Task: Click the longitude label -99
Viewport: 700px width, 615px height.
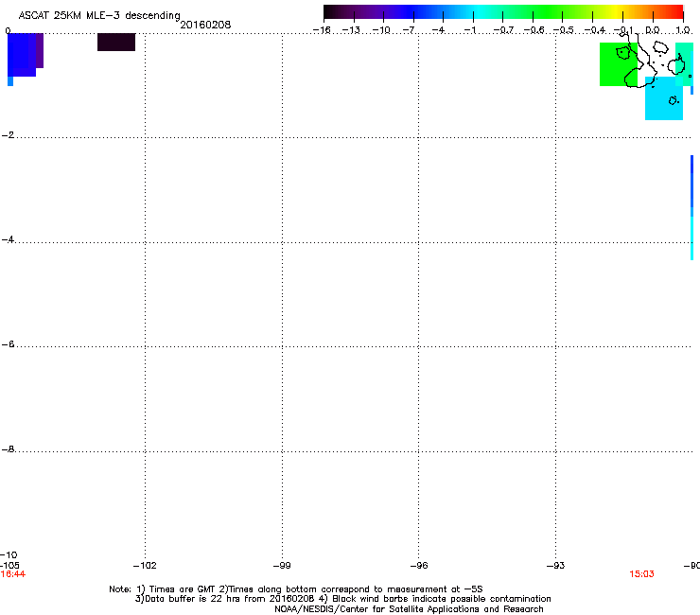Action: tap(282, 566)
